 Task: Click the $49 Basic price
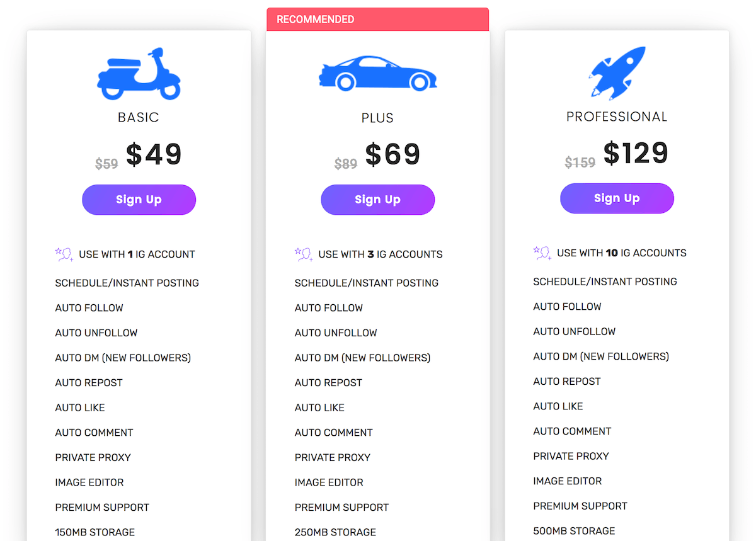pyautogui.click(x=154, y=155)
